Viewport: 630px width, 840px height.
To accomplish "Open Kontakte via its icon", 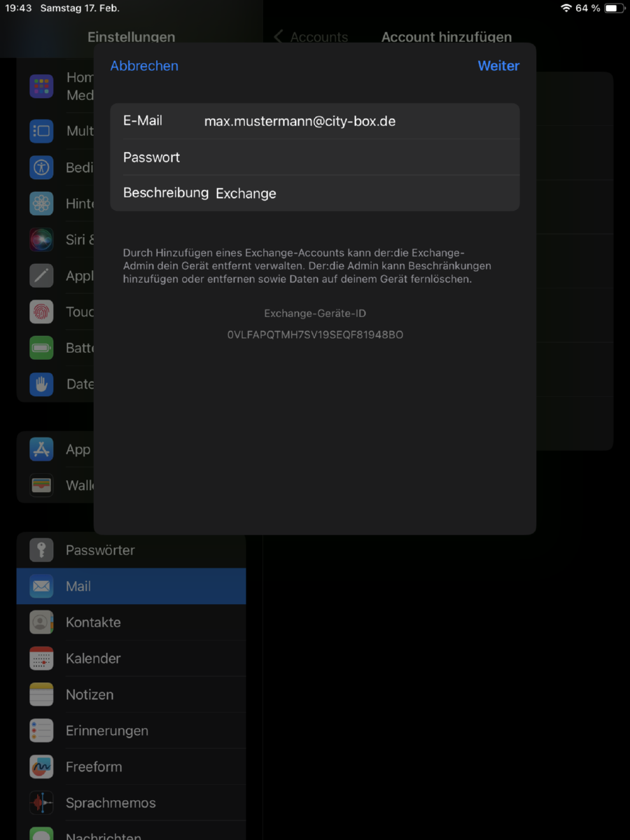I will point(41,622).
